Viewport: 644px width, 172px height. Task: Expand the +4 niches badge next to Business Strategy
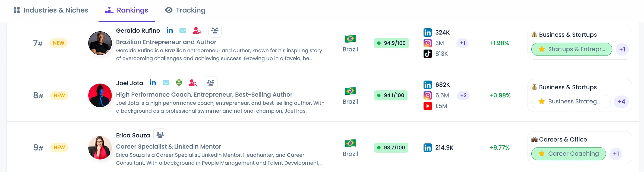621,102
